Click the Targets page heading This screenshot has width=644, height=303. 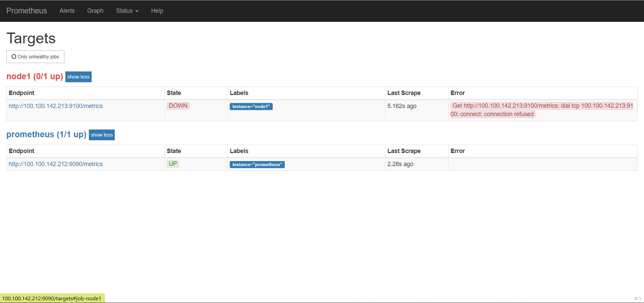click(x=31, y=38)
